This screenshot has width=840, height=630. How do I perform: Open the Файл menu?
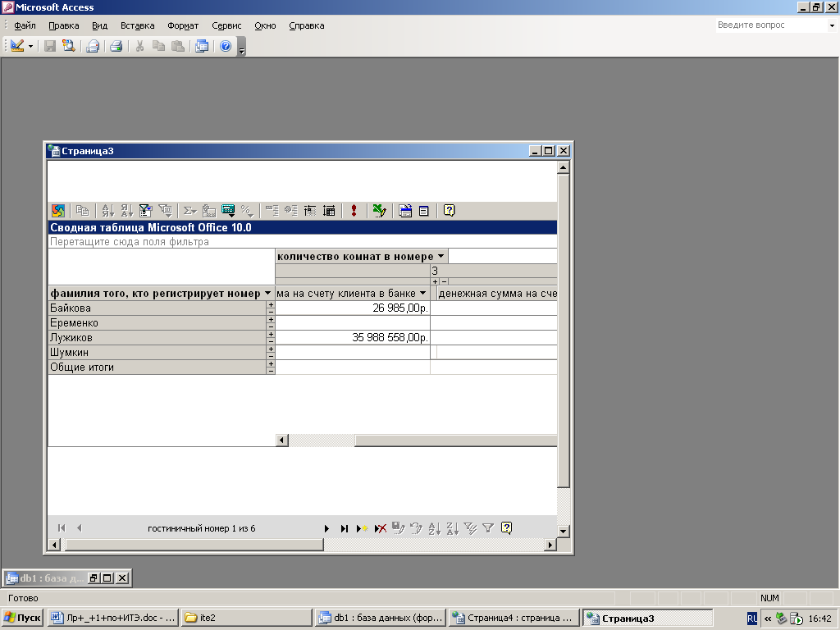tap(25, 25)
